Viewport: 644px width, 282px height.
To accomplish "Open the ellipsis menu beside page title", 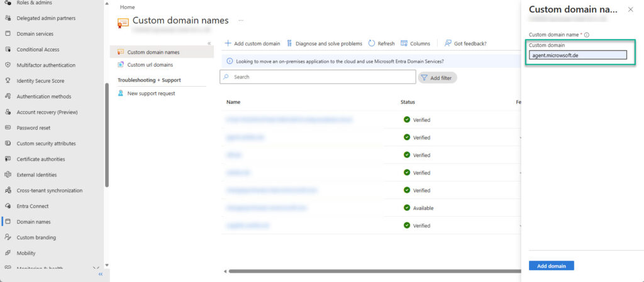I will point(240,21).
